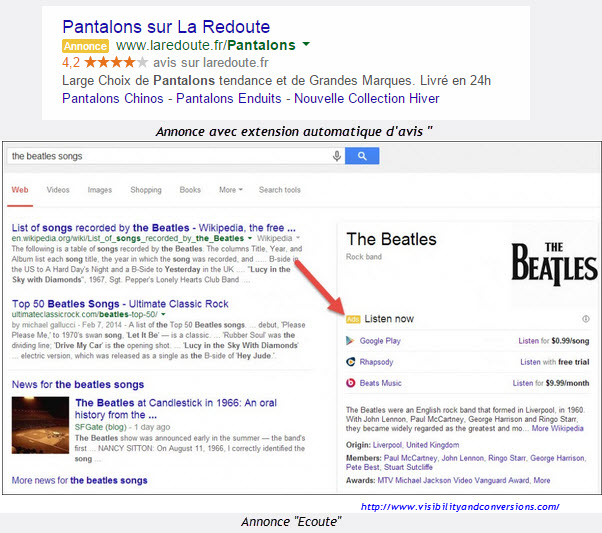Click George Harrison member link
The width and height of the screenshot is (602, 533).
(557, 458)
